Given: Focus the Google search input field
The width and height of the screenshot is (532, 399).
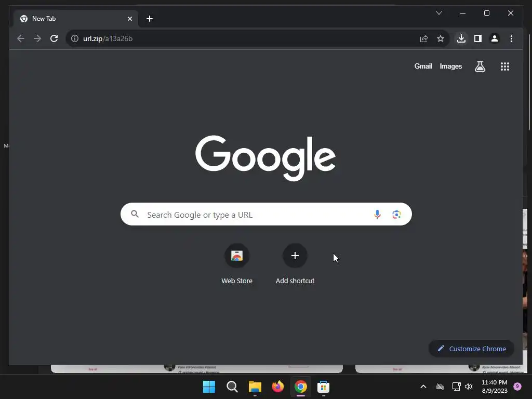Looking at the screenshot, I should [x=266, y=214].
